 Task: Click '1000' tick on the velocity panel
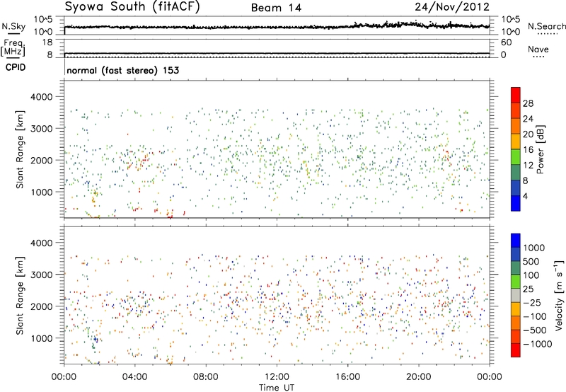point(42,338)
